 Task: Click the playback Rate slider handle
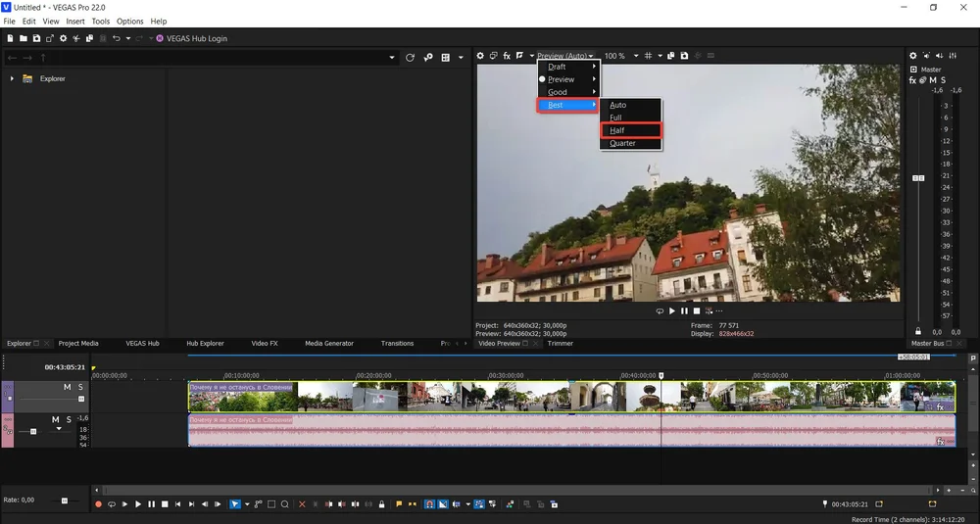click(65, 500)
